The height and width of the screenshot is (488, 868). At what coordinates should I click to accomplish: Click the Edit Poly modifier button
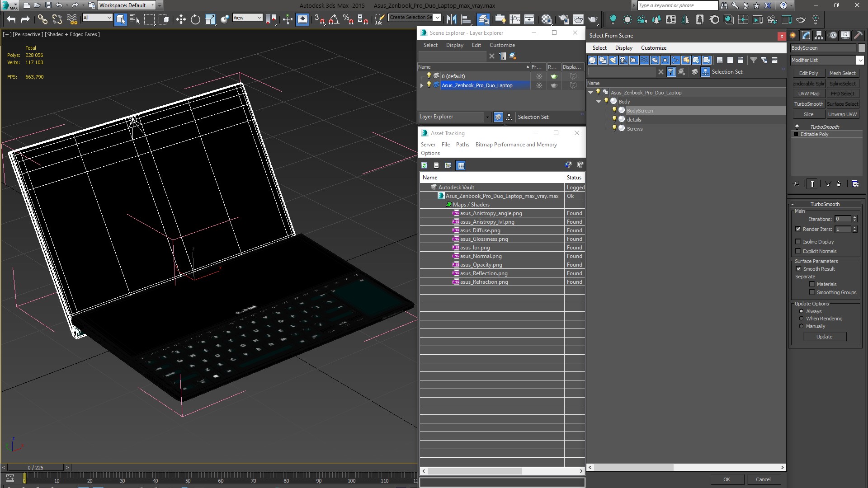pos(808,73)
